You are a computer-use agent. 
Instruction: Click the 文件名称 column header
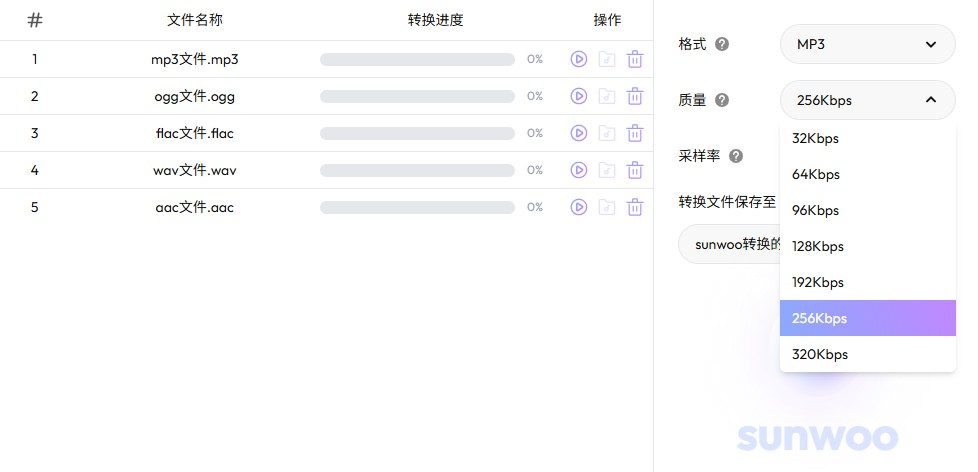click(194, 20)
